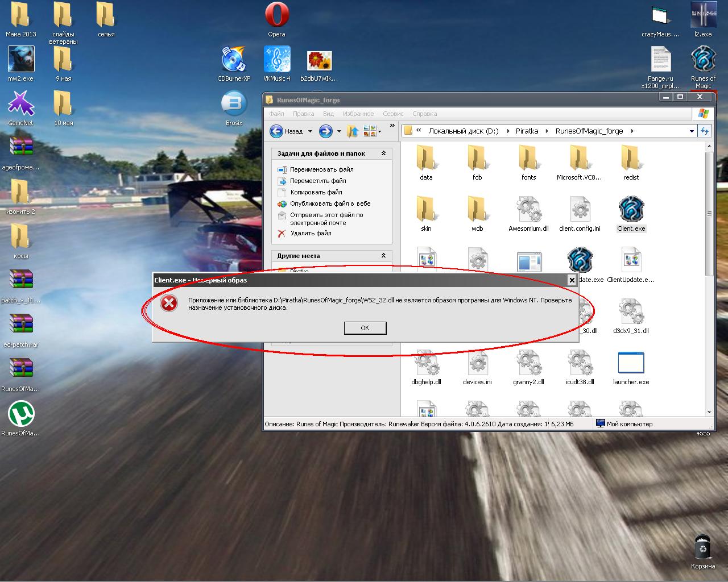728x582 pixels.
Task: Click the Explorer vertical scrollbar thumb
Action: coord(709,213)
